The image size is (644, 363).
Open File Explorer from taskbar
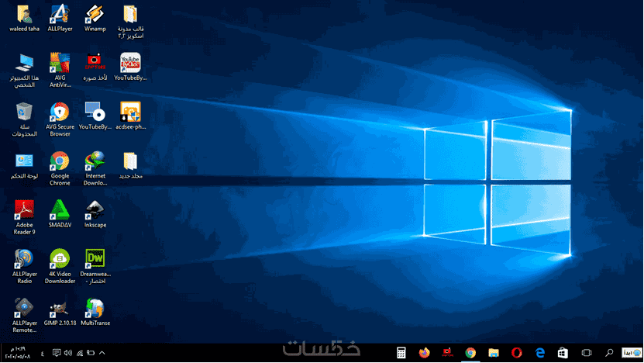pos(493,353)
